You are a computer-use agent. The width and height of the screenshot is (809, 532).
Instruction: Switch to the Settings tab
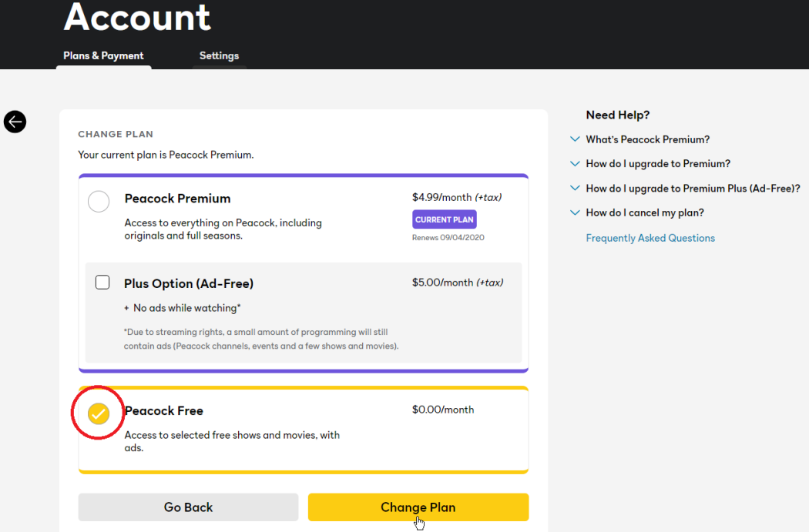(219, 55)
